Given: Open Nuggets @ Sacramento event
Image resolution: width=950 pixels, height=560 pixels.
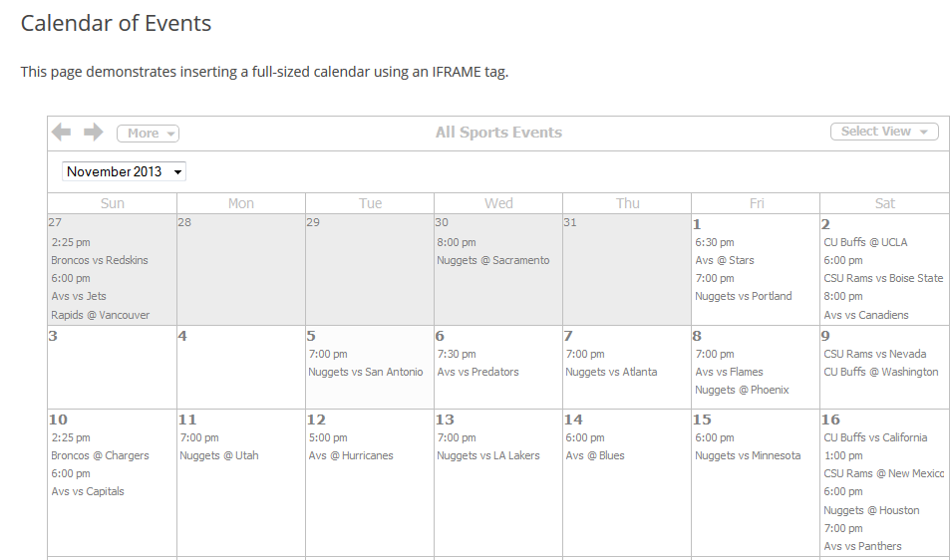Looking at the screenshot, I should tap(493, 260).
